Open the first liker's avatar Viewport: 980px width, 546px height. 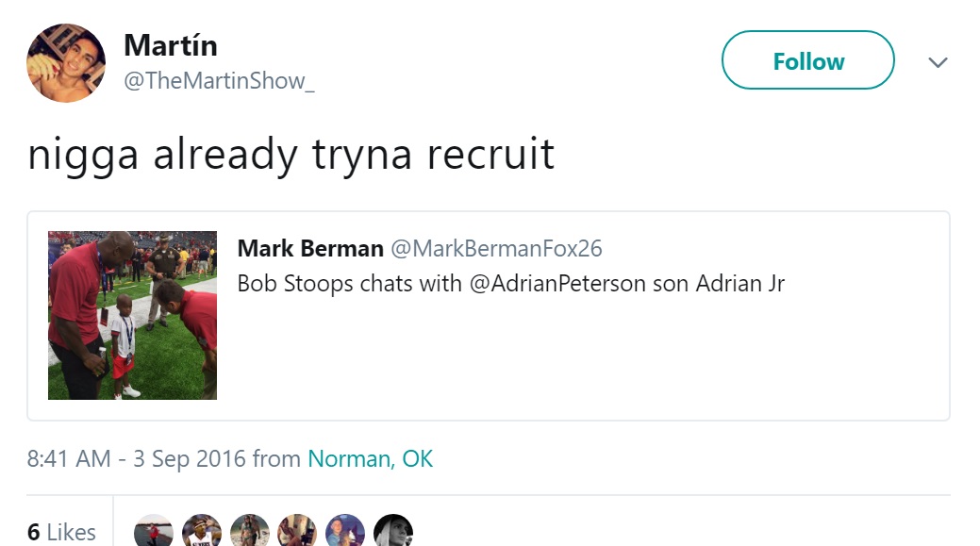pos(153,531)
